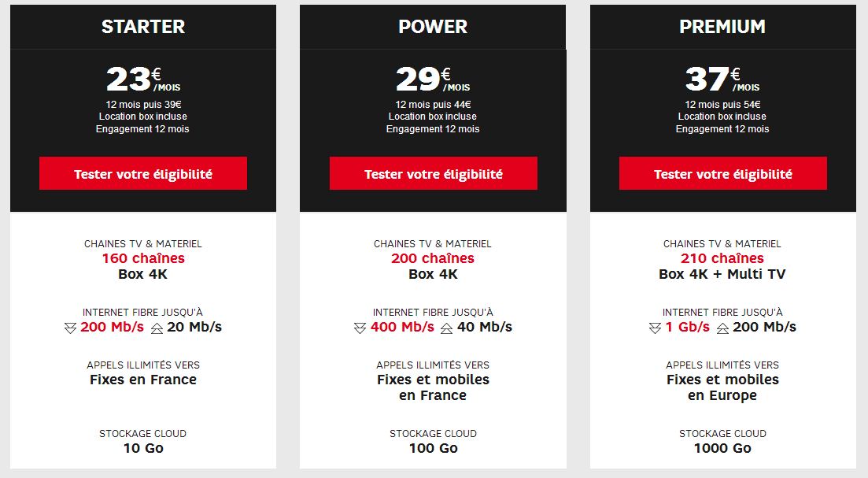Image resolution: width=868 pixels, height=478 pixels.
Task: Click the 37€ per month price
Action: click(722, 80)
